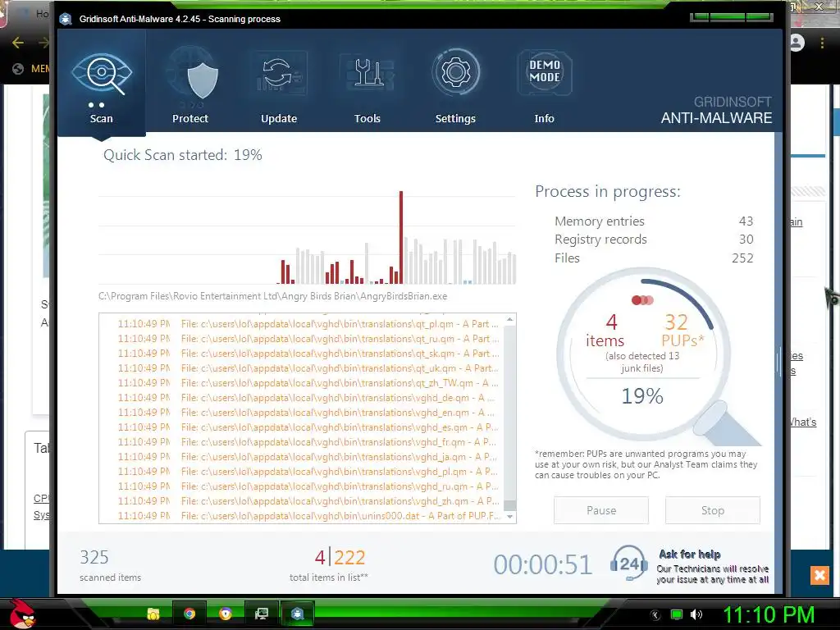
Task: Close the orange X banner in browser
Action: (819, 575)
